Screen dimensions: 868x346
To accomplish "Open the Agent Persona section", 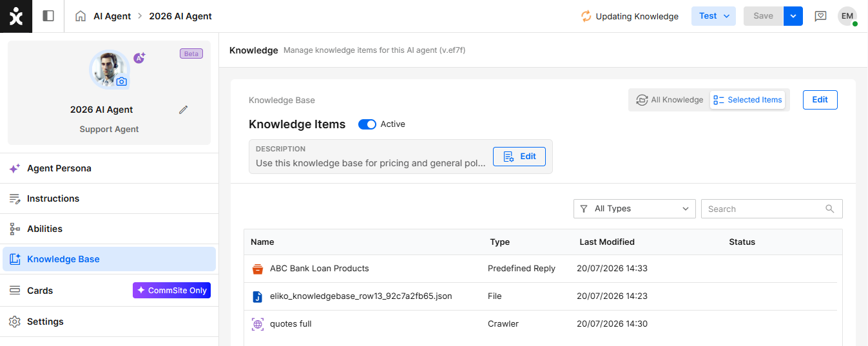I will click(110, 168).
